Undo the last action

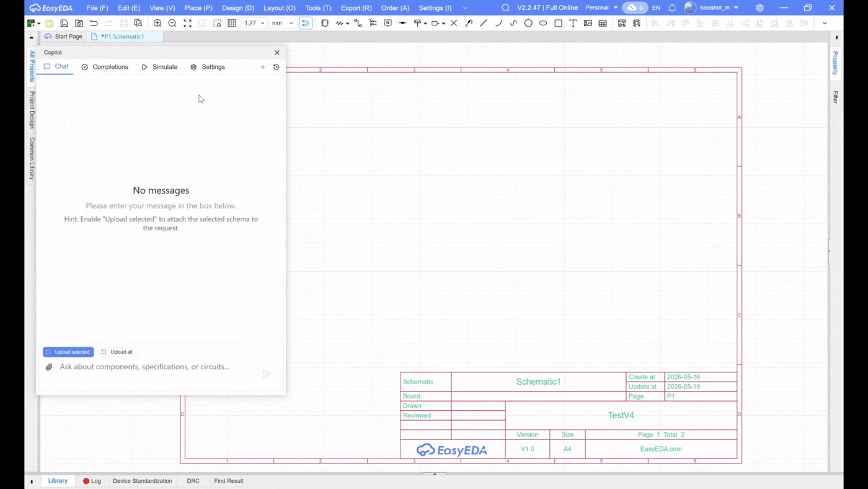(94, 23)
